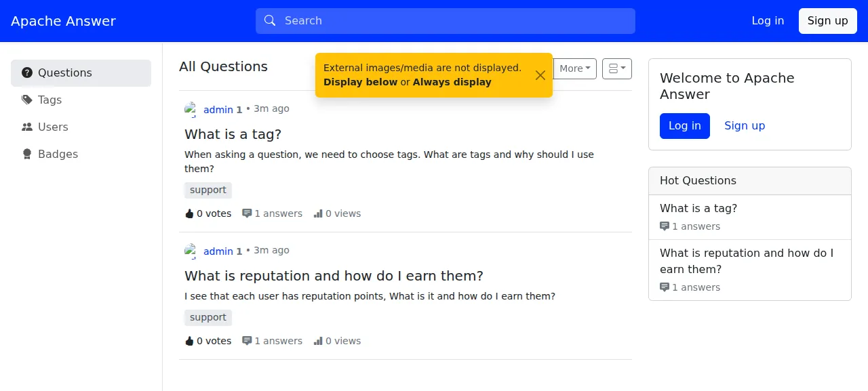Open hot question "What is a tag?"
Image resolution: width=868 pixels, height=391 pixels.
coord(698,209)
